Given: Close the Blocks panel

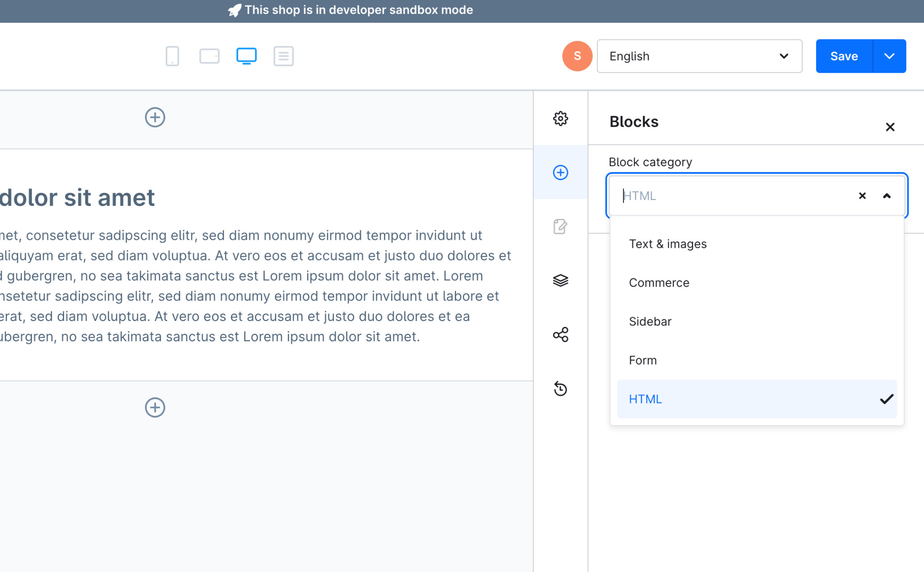Looking at the screenshot, I should [890, 127].
